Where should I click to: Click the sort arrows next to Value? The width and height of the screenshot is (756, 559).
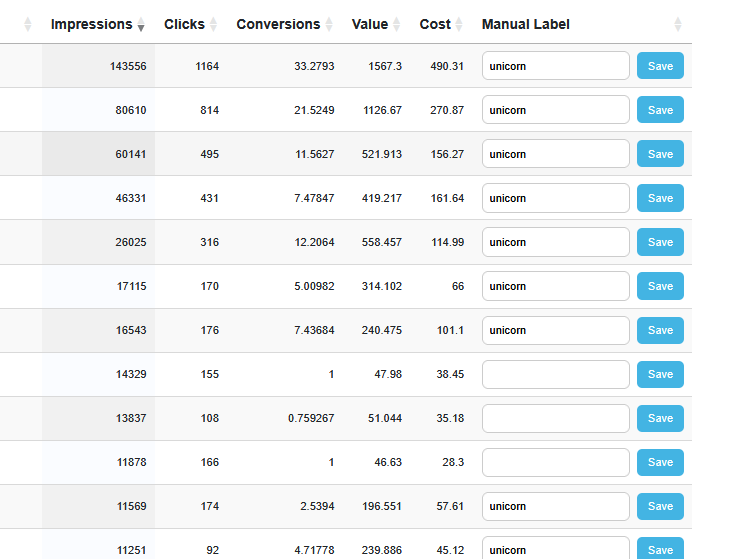[396, 25]
